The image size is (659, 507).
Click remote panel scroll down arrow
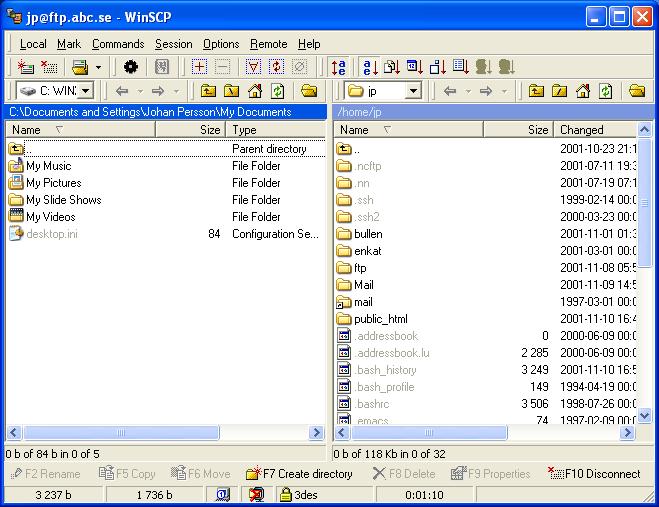(644, 415)
